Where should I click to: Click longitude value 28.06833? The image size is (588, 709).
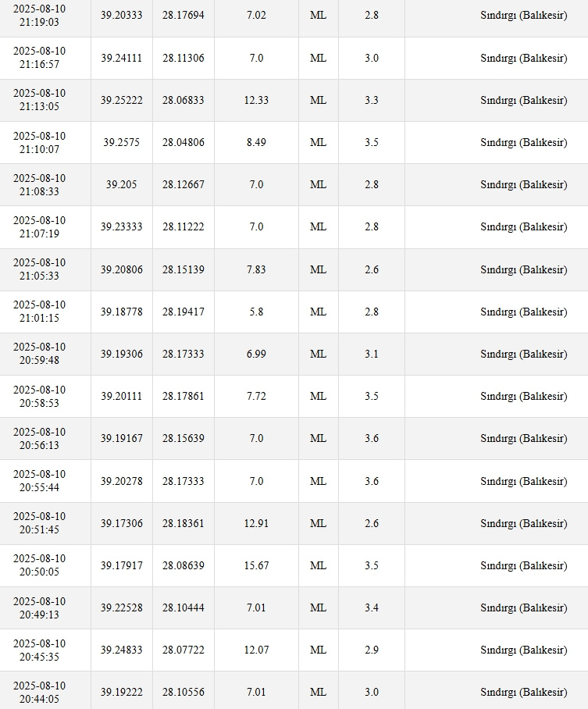pyautogui.click(x=184, y=100)
